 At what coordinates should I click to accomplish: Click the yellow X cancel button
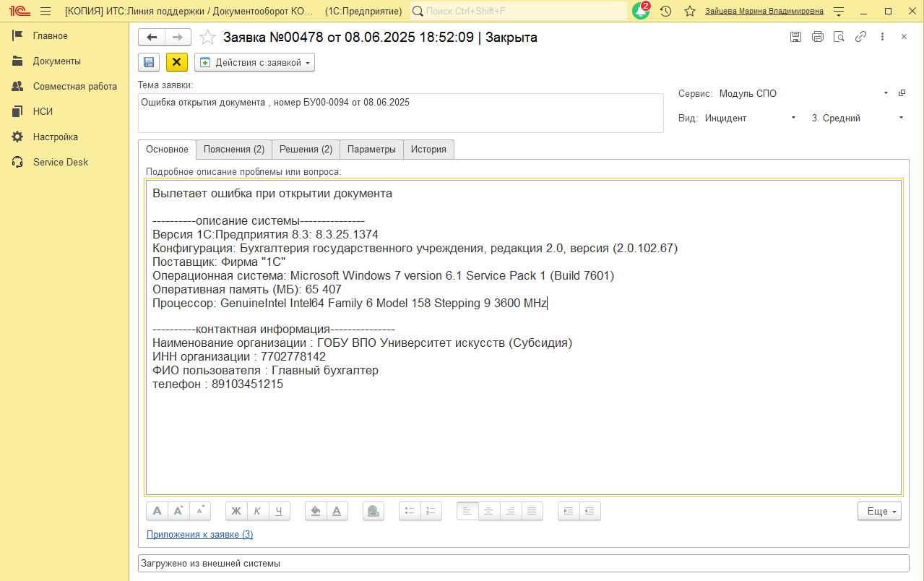[176, 62]
